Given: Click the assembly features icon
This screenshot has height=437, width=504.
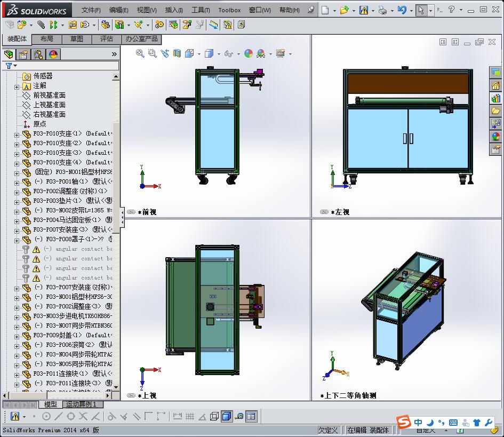Looking at the screenshot, I should [119, 25].
